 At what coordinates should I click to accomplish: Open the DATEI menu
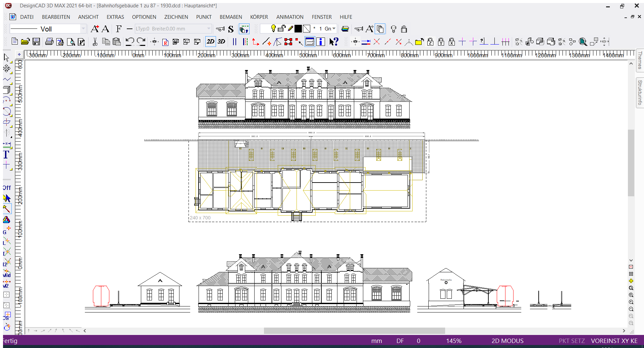coord(26,17)
